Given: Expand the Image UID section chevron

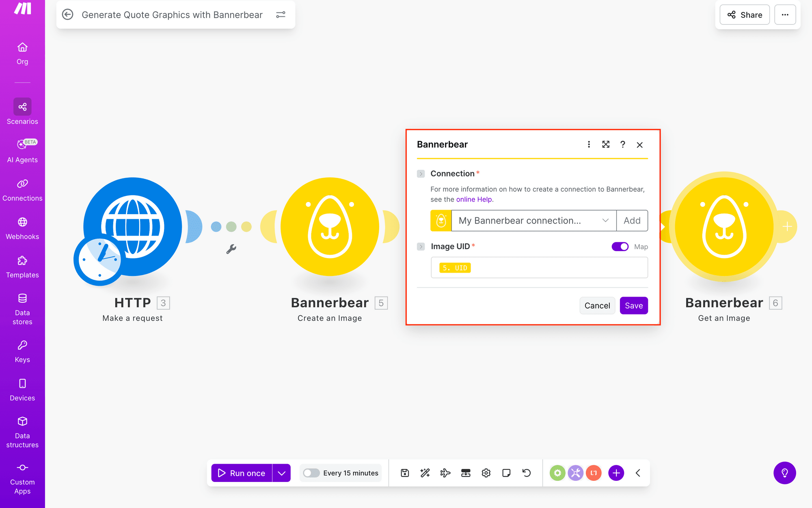Looking at the screenshot, I should (421, 247).
